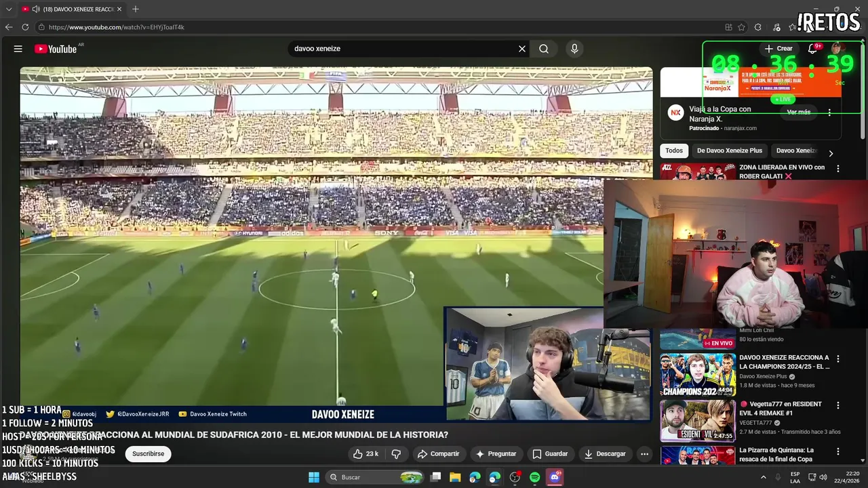Open volume control in system tray
The height and width of the screenshot is (488, 868).
(x=823, y=477)
